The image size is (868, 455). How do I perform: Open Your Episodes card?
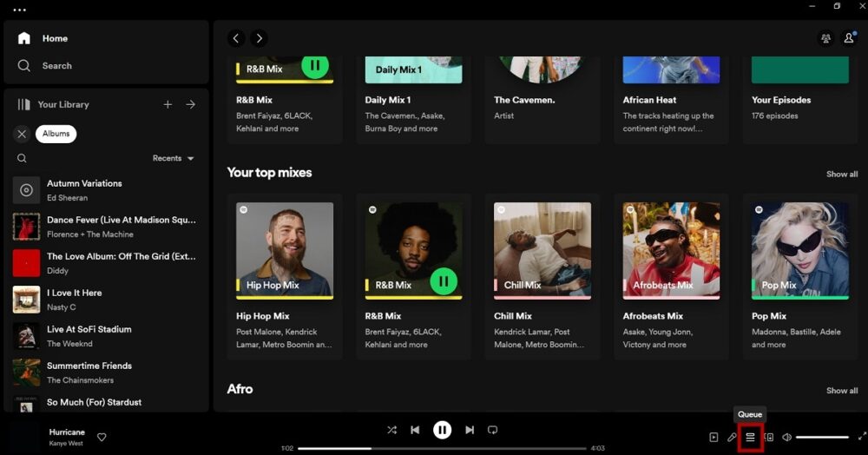[x=800, y=100]
